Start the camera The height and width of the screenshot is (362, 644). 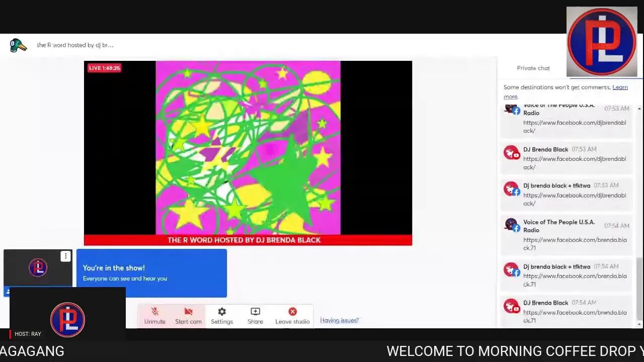(x=188, y=316)
